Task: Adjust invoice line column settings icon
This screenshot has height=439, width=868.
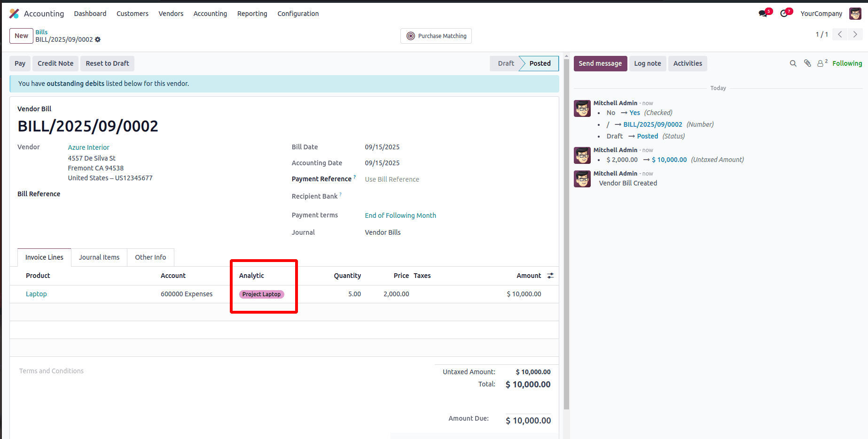Action: pos(550,276)
